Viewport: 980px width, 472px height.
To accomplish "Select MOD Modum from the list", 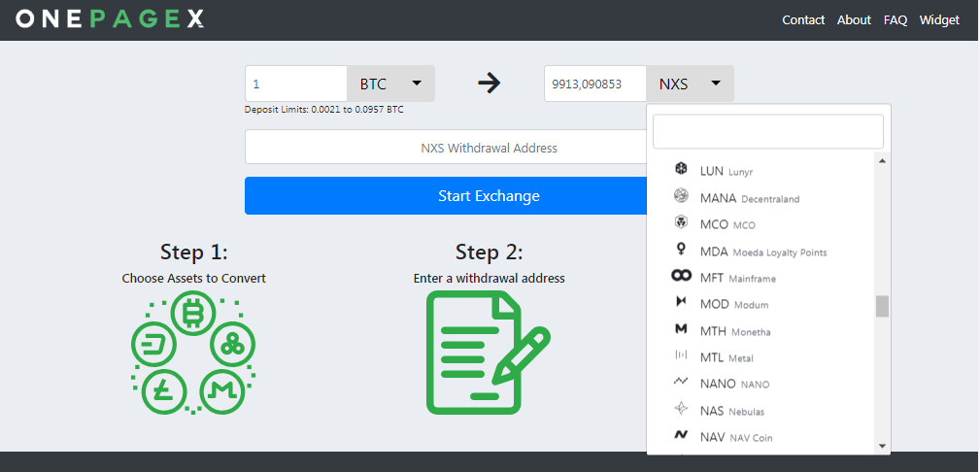I will point(760,304).
